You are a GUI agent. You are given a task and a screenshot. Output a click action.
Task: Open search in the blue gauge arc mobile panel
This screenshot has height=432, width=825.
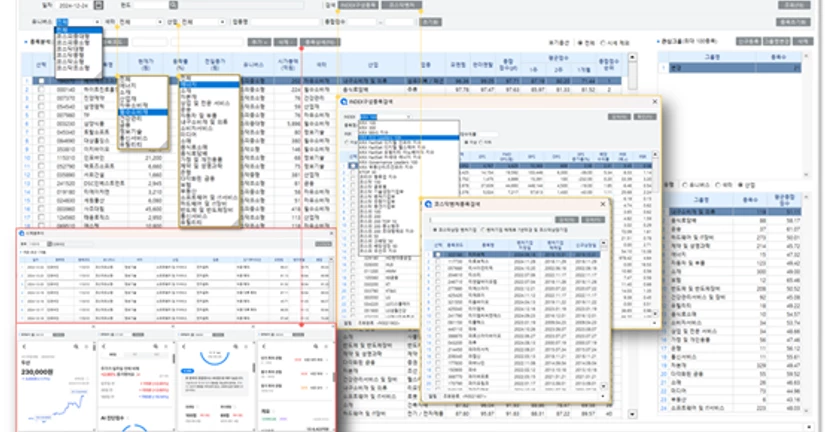(236, 347)
